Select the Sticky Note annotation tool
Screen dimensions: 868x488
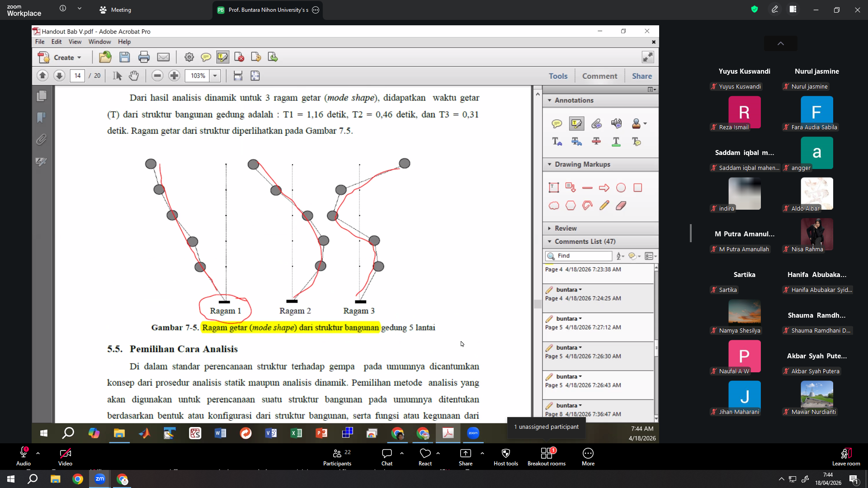[x=557, y=124]
